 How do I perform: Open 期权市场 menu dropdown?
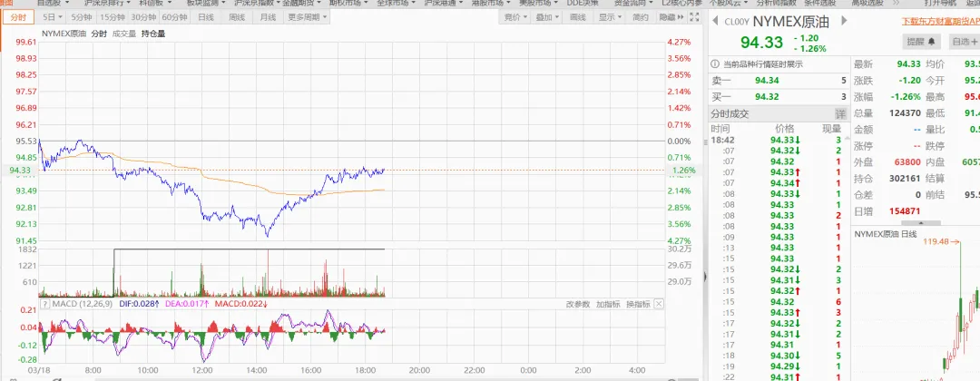pyautogui.click(x=350, y=3)
